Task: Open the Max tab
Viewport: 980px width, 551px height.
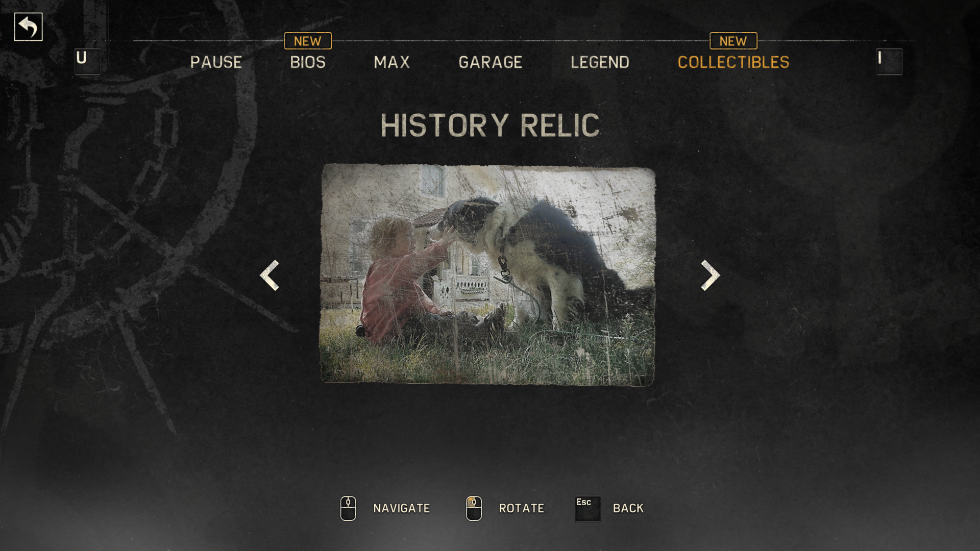Action: pos(392,62)
